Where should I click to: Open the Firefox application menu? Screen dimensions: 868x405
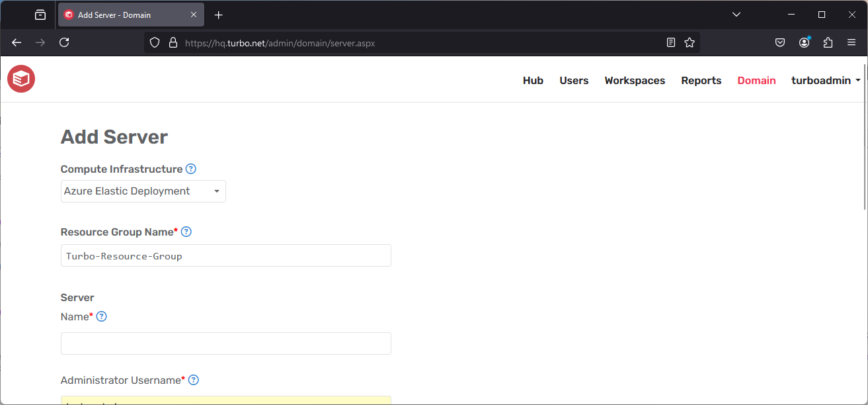click(x=851, y=42)
